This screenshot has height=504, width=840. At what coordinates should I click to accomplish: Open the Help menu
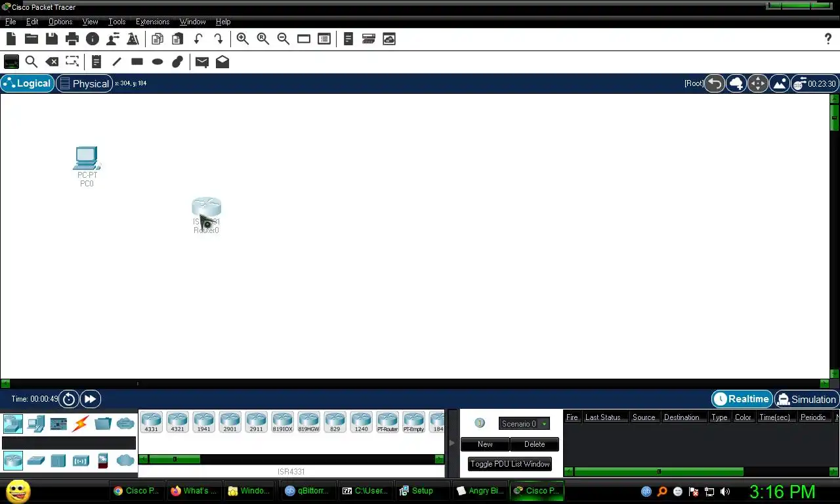tap(223, 22)
